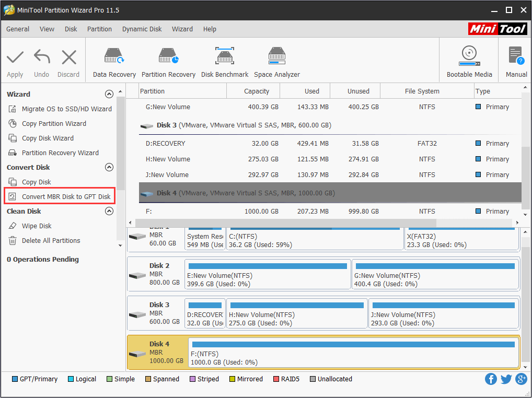This screenshot has width=532, height=398.
Task: Start Copy Partition Wizard
Action: point(47,123)
